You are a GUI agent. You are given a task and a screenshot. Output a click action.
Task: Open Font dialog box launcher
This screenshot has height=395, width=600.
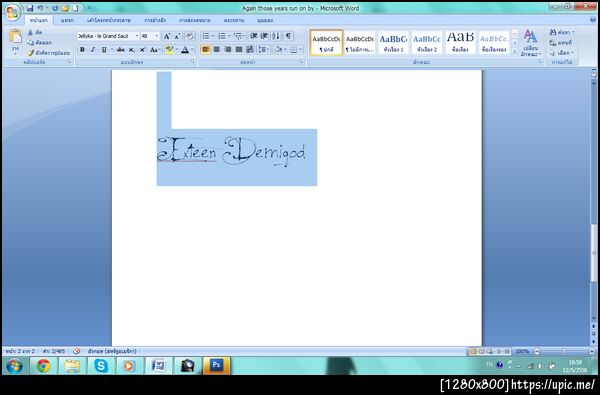pos(192,62)
